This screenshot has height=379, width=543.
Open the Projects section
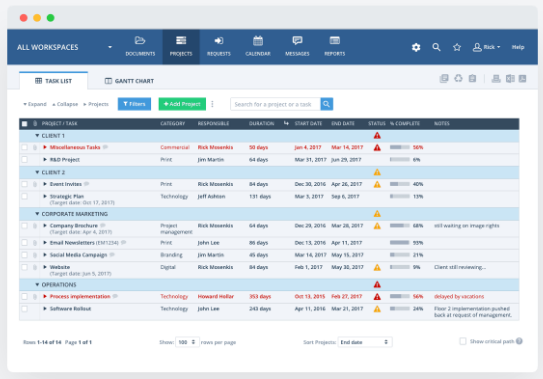tap(181, 46)
